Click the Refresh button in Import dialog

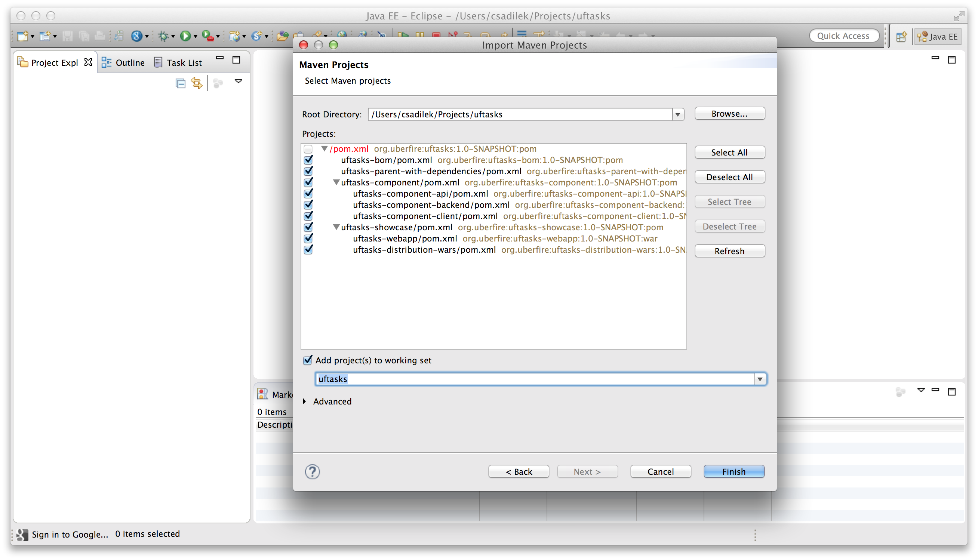point(729,250)
